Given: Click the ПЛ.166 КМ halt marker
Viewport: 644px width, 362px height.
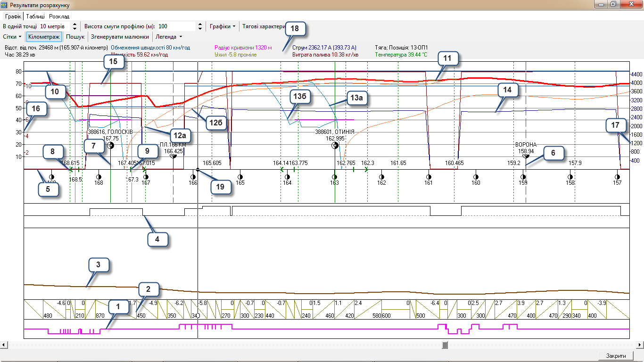Looking at the screenshot, I should point(173,156).
